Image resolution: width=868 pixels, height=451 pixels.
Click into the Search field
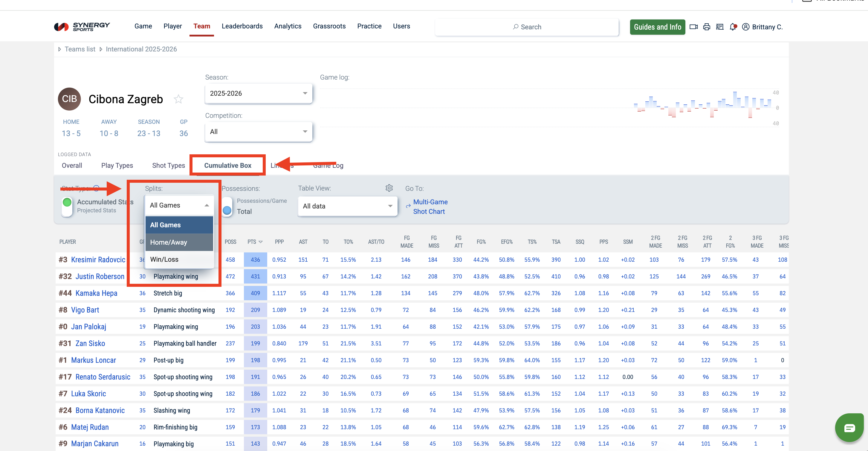527,27
